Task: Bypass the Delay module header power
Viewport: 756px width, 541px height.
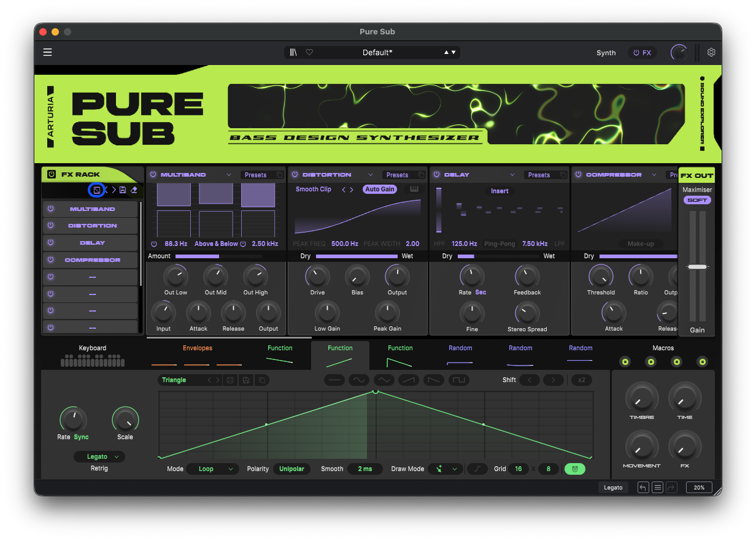Action: [436, 175]
